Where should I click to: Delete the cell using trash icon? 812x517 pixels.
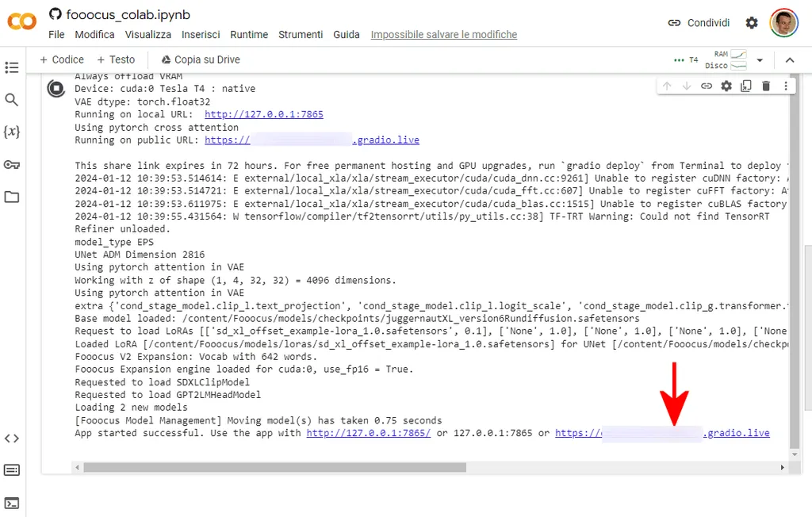pos(766,86)
